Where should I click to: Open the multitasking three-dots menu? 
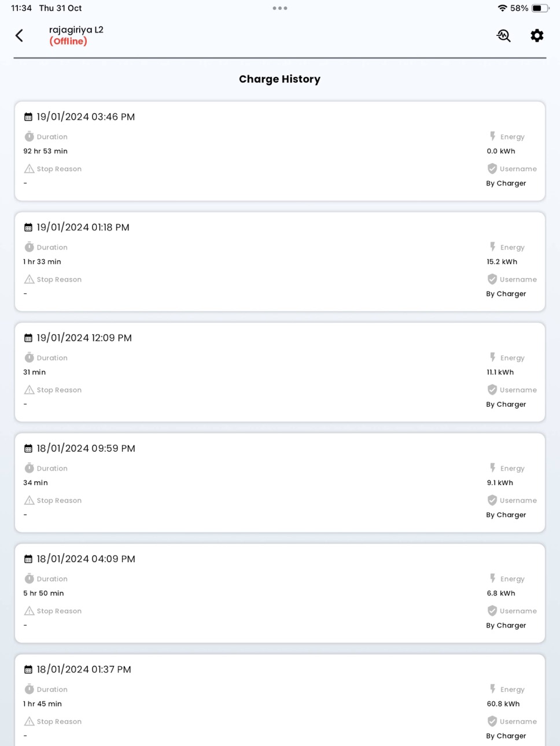[280, 8]
